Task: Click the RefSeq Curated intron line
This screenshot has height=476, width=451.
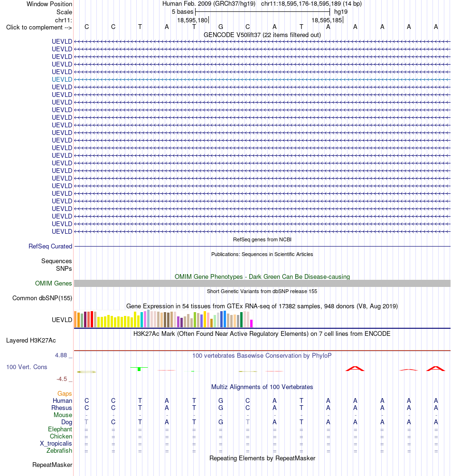Action: (262, 246)
